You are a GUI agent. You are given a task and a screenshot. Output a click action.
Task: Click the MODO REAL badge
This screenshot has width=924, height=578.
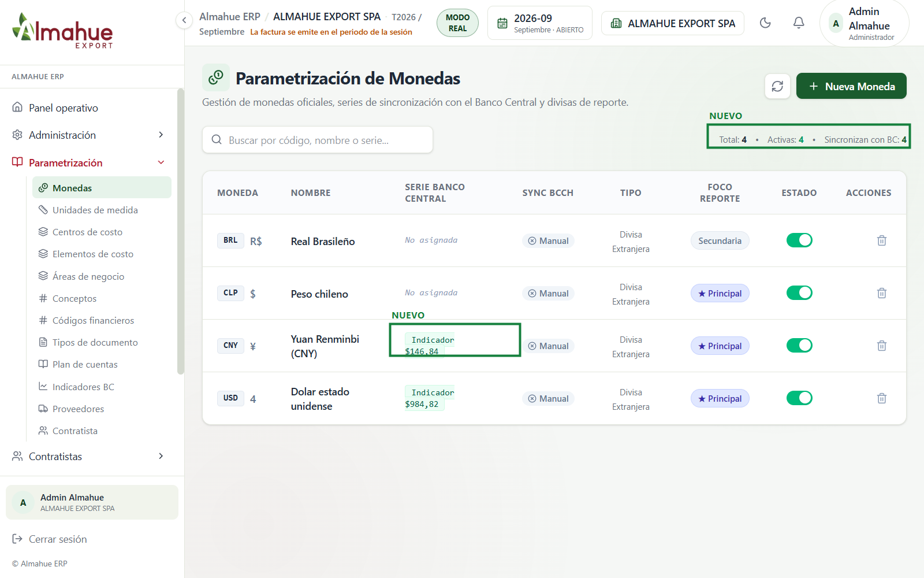point(457,23)
